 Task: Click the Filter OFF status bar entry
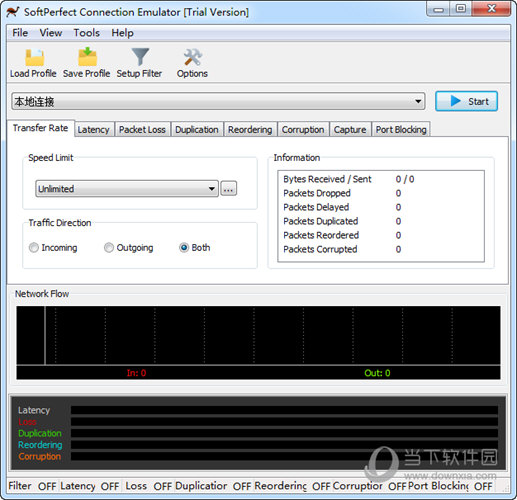click(32, 486)
